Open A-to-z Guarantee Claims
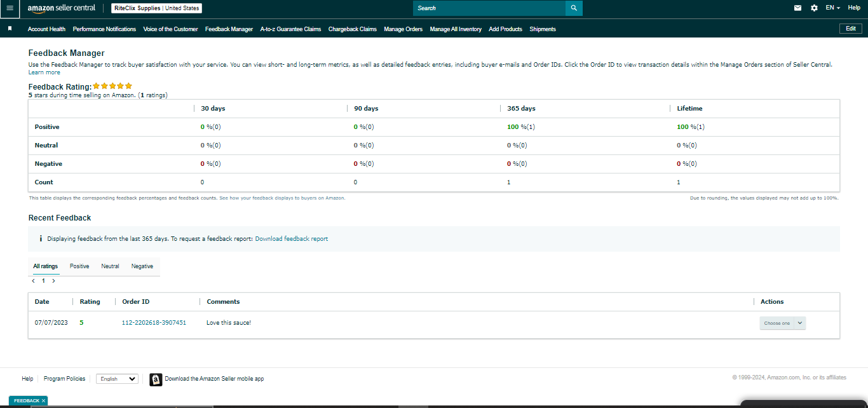The height and width of the screenshot is (408, 868). (290, 29)
